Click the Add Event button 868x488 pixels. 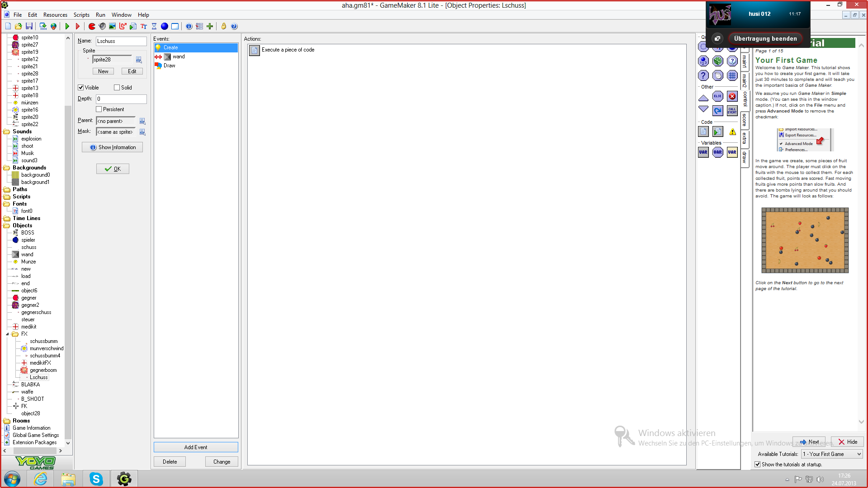(x=196, y=447)
